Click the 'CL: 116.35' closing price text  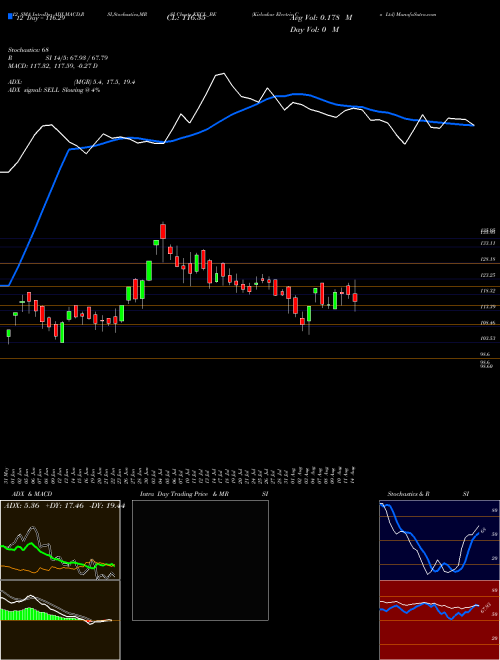point(188,18)
